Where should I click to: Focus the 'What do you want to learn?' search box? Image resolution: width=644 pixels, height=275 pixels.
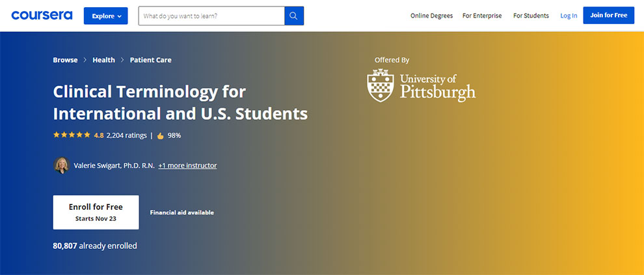211,16
